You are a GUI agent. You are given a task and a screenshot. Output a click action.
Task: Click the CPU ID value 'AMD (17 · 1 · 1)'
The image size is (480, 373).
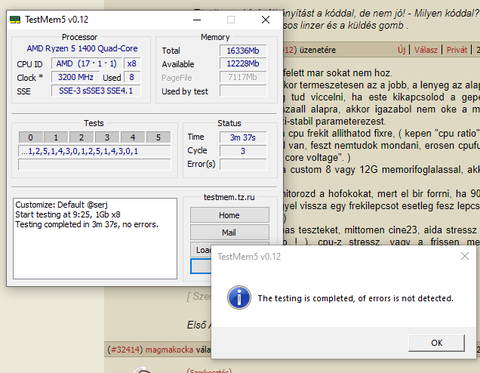[x=86, y=64]
